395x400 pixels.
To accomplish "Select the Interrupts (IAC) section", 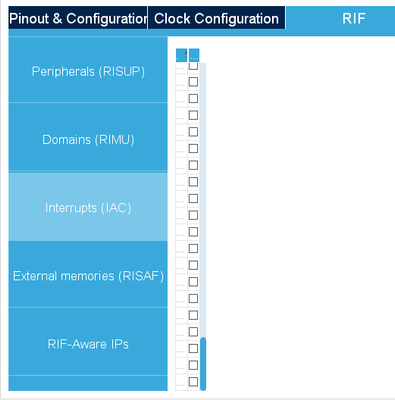I will (88, 207).
